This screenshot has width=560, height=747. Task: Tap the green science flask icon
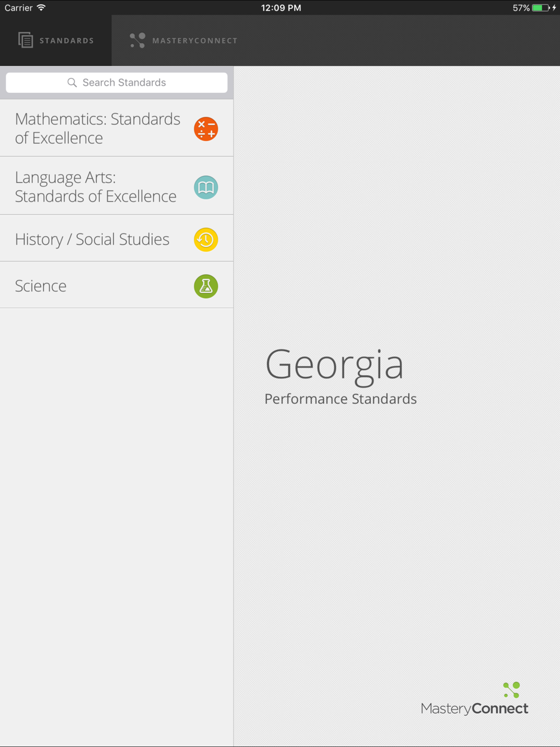(x=206, y=286)
